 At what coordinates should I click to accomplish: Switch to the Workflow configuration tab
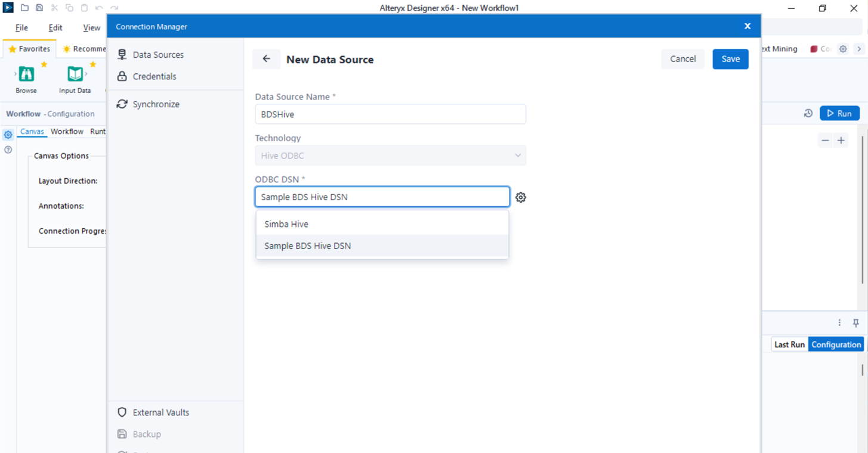[67, 131]
